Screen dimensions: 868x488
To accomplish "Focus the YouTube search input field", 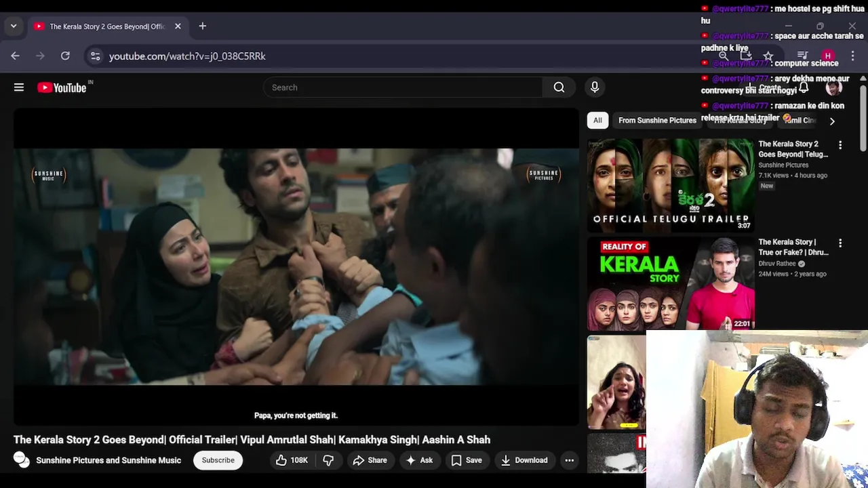I will pyautogui.click(x=403, y=87).
